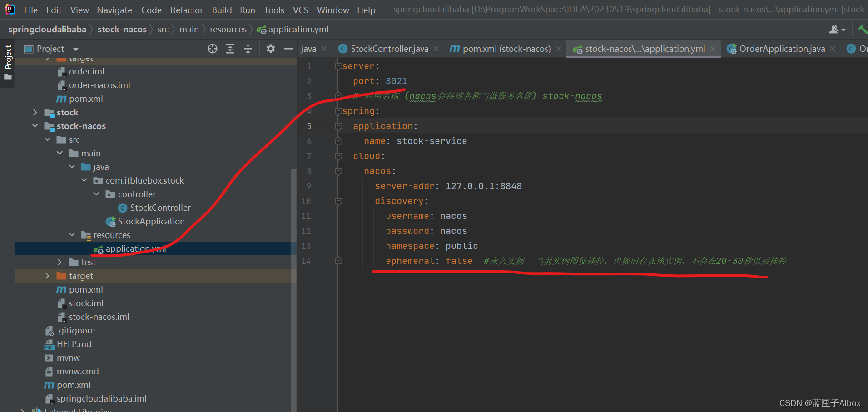Open Project view mode dropdown arrow

pos(76,49)
